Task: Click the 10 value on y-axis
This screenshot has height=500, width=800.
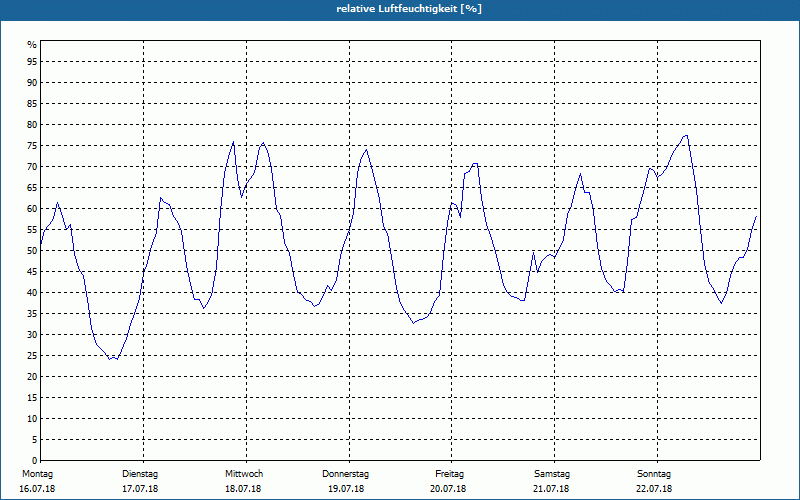Action: click(x=32, y=419)
